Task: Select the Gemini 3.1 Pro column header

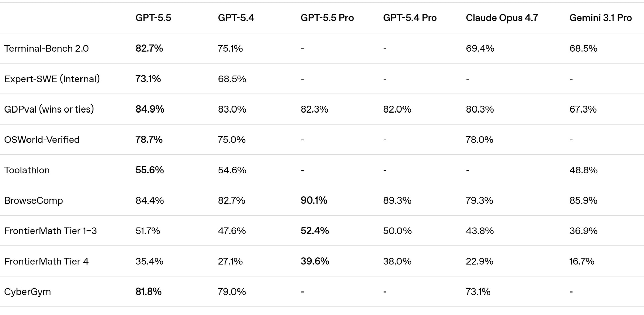Action: (600, 18)
